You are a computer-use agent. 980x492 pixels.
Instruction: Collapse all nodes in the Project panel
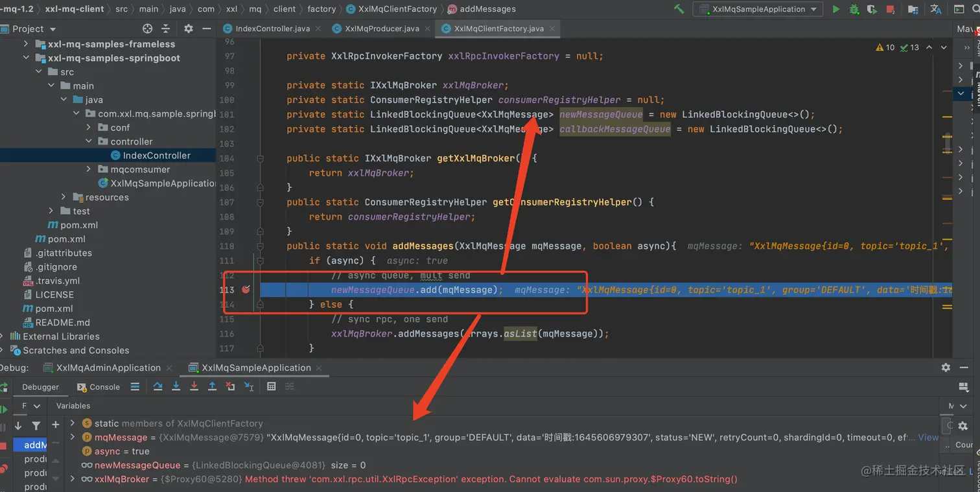pyautogui.click(x=166, y=29)
